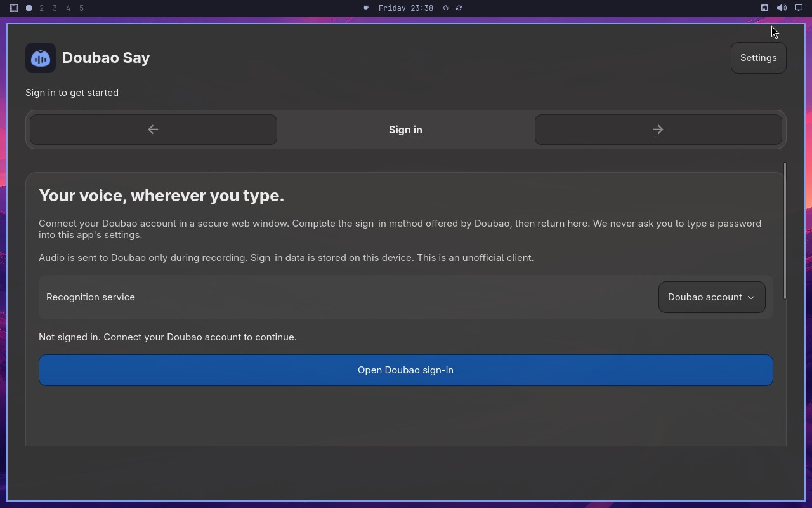This screenshot has height=508, width=812.
Task: Click the 'Doubao Say' title text
Action: click(x=106, y=58)
